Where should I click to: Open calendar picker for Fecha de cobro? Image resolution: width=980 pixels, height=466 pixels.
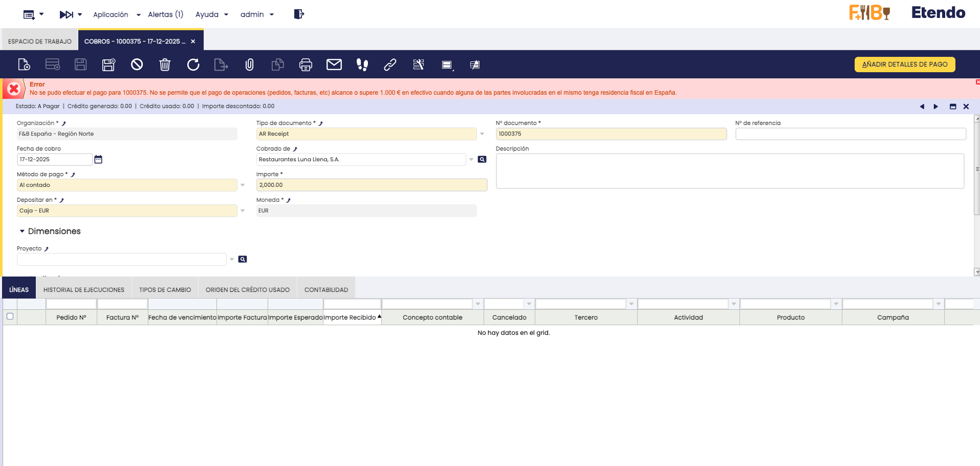coord(98,160)
